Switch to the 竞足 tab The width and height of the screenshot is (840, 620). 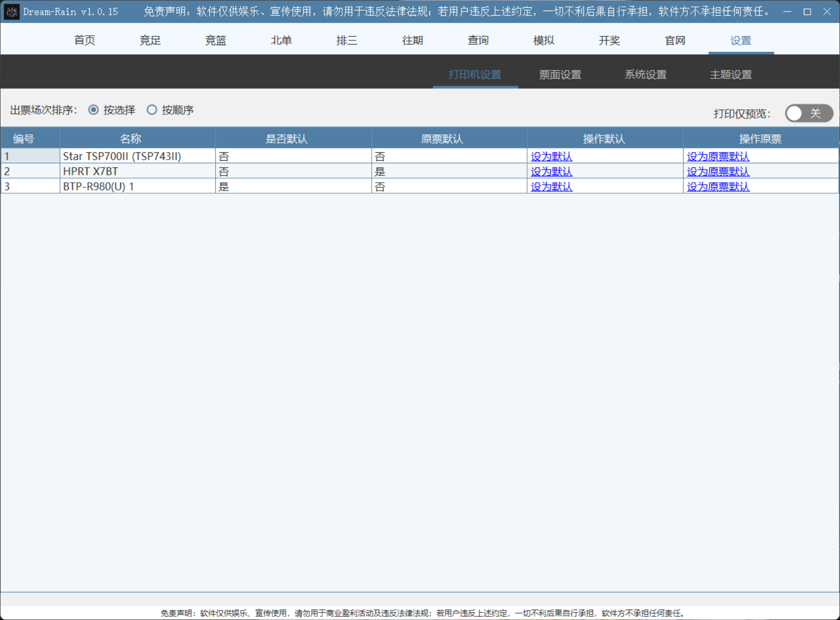click(x=150, y=40)
